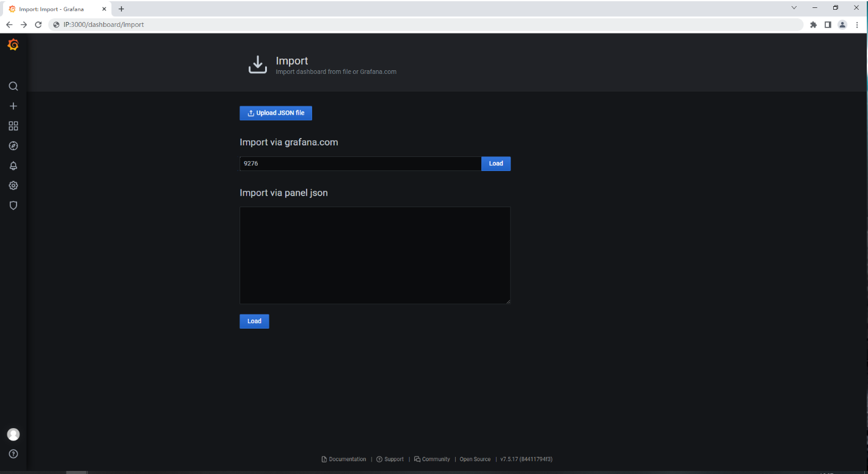Open the Search dashboards magnifier icon
868x474 pixels.
pos(13,86)
